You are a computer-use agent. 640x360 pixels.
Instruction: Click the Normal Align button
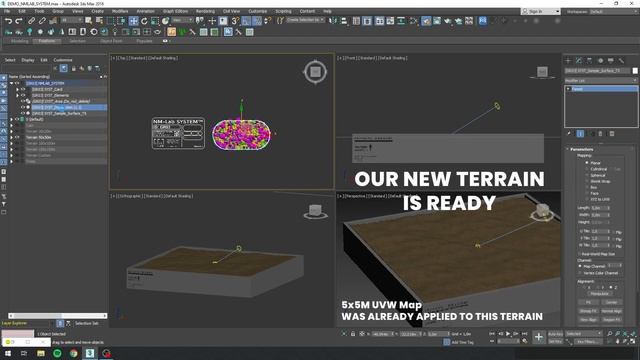611,311
